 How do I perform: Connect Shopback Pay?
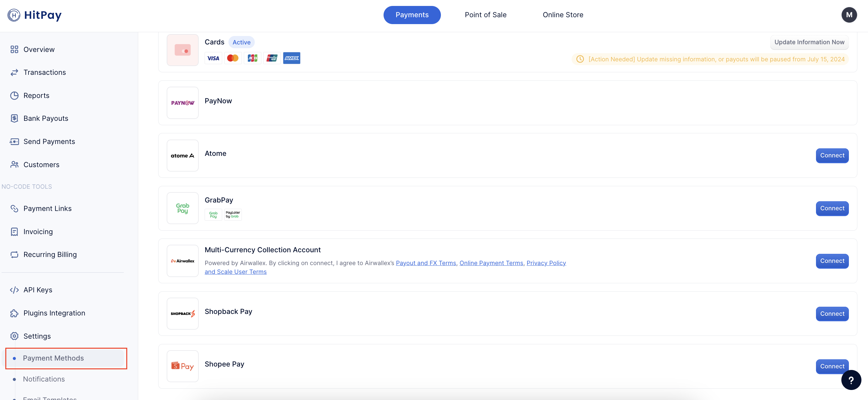pos(832,314)
